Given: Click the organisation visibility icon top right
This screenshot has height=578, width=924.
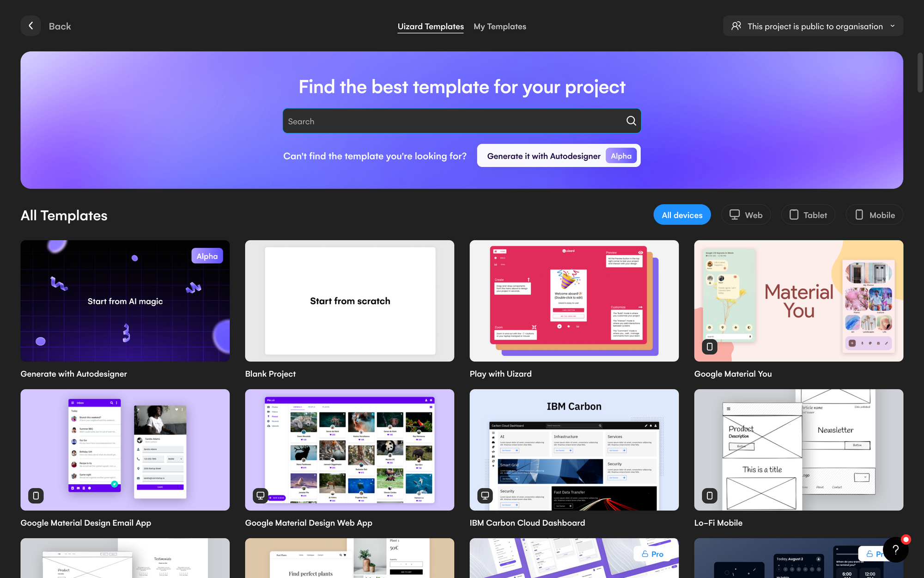Looking at the screenshot, I should pos(736,25).
